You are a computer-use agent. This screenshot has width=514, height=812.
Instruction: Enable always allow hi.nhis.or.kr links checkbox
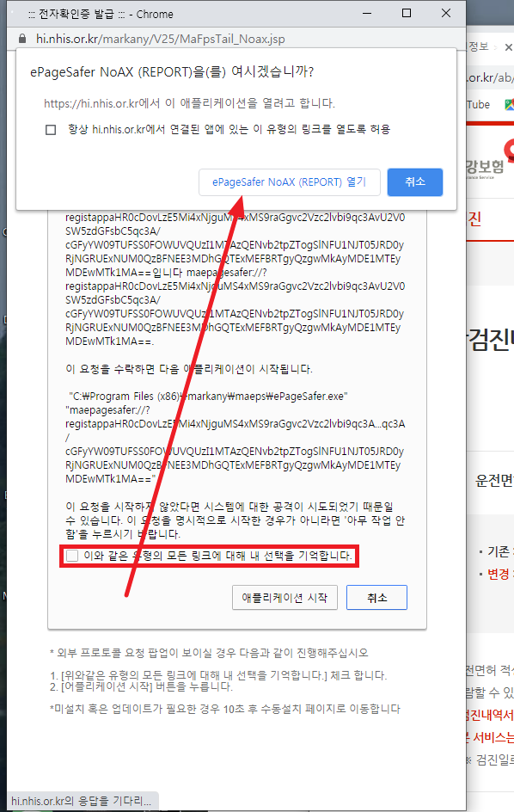point(51,130)
